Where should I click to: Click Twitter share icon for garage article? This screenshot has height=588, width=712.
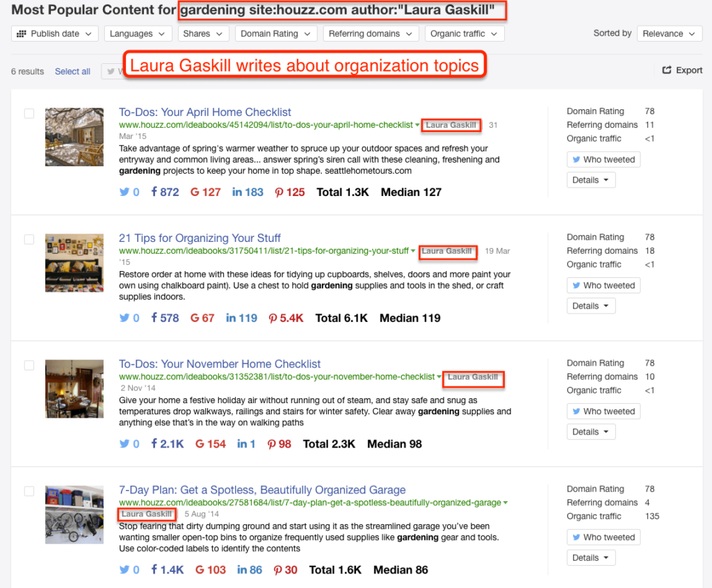pos(124,569)
